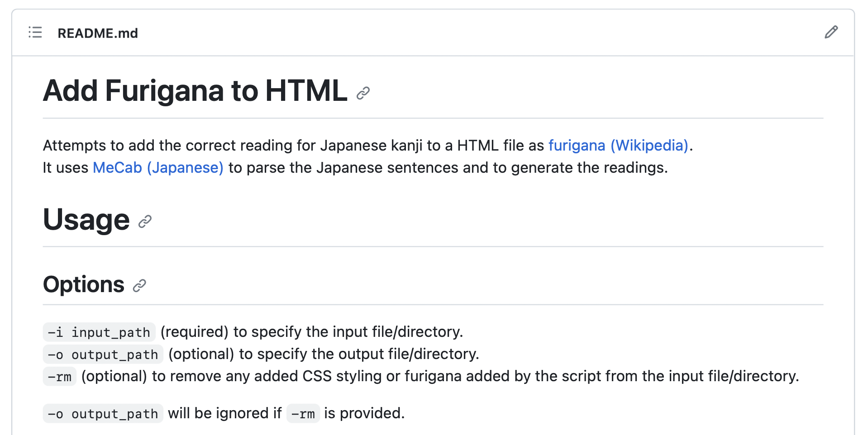The image size is (868, 435).
Task: Select the -o output_path code snippet
Action: [102, 354]
